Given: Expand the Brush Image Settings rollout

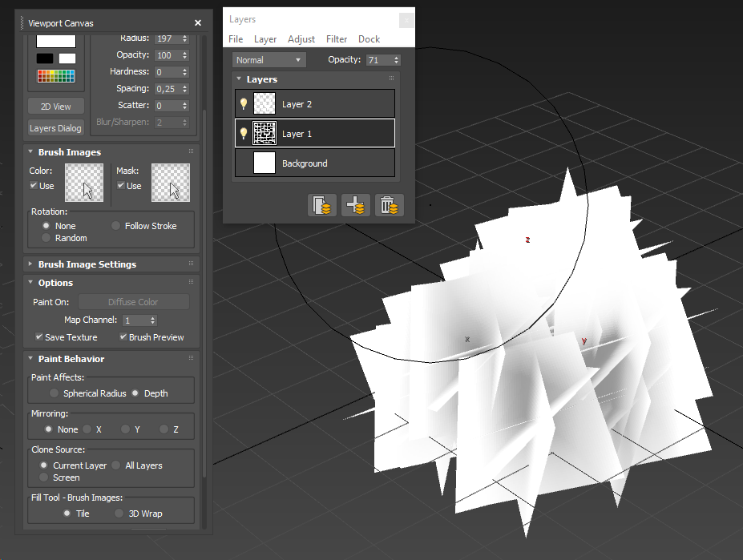Looking at the screenshot, I should point(87,264).
